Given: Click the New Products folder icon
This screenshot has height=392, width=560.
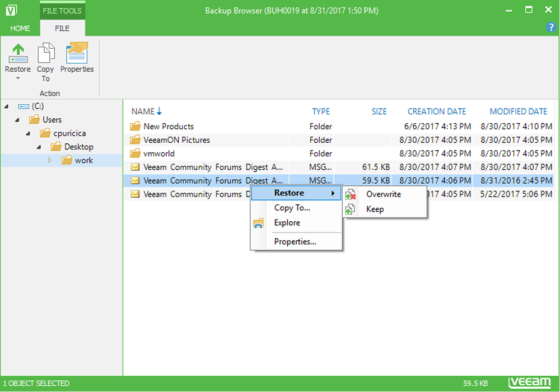Looking at the screenshot, I should (135, 126).
